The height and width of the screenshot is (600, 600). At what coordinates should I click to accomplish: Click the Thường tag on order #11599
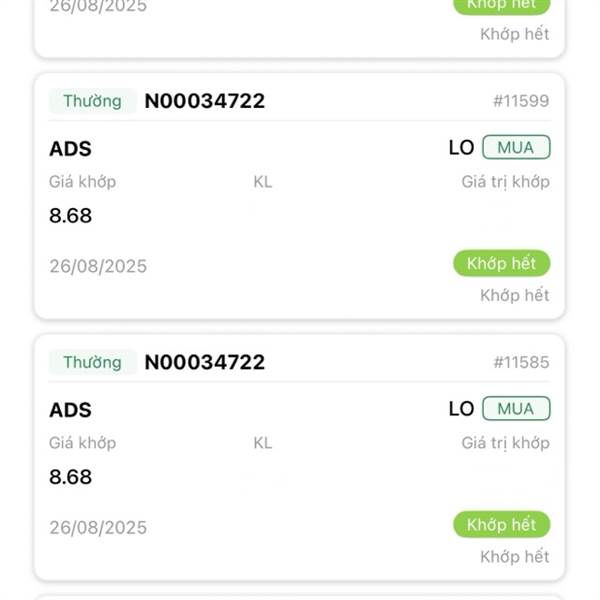[x=93, y=101]
